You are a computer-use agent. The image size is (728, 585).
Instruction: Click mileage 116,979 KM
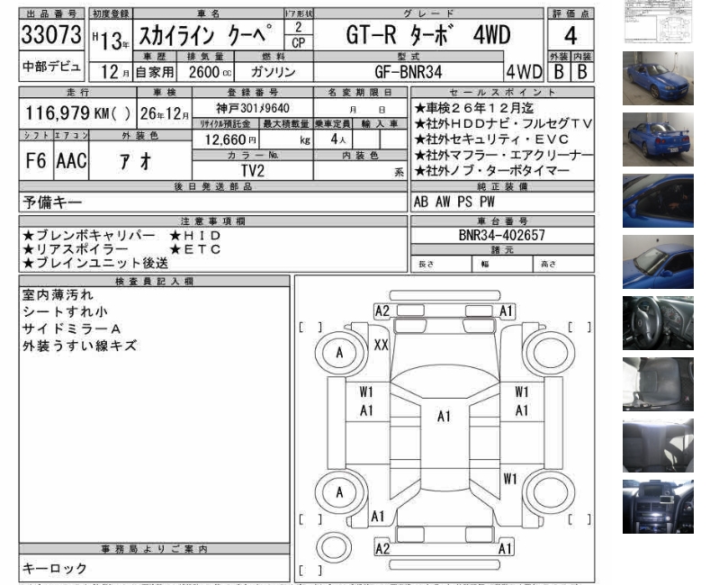[x=78, y=112]
